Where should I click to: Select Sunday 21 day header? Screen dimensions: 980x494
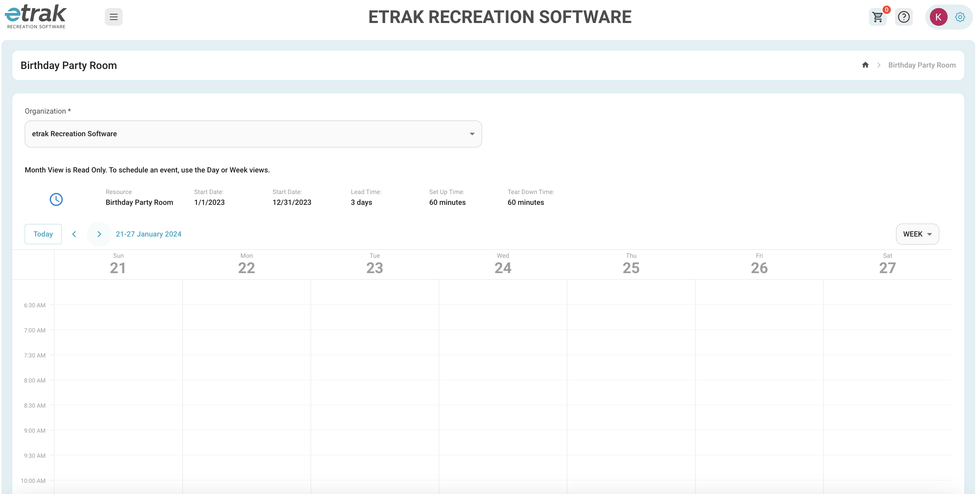pyautogui.click(x=118, y=264)
